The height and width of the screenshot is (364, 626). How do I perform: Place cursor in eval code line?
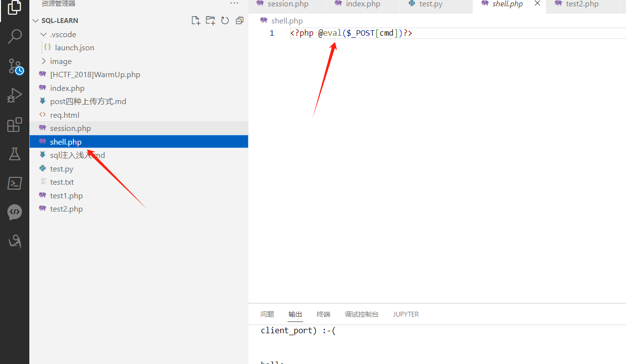pyautogui.click(x=351, y=33)
